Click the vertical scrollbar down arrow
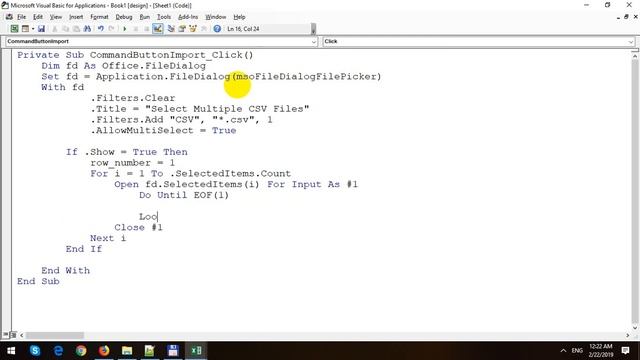Screen dimensions: 640x360 635,327
